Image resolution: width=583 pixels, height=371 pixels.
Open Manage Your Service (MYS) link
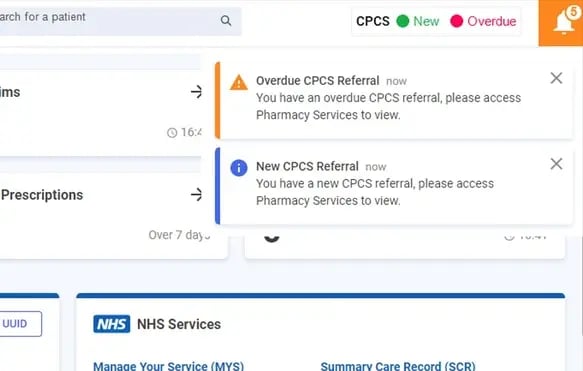(168, 366)
